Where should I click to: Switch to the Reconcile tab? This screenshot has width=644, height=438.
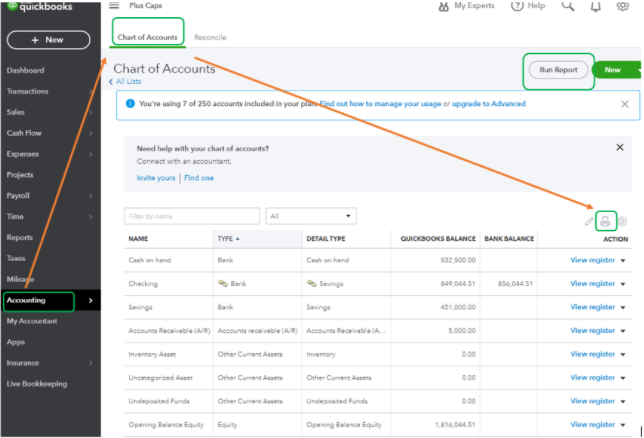click(210, 38)
